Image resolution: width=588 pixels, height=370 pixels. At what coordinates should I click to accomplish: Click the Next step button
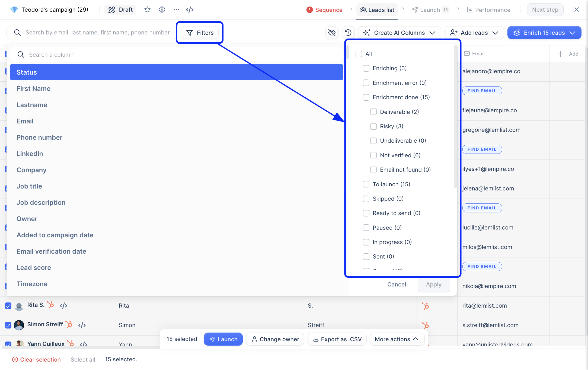[545, 10]
